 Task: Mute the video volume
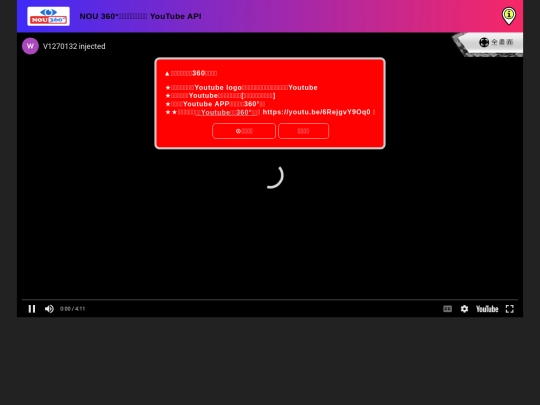tap(49, 309)
